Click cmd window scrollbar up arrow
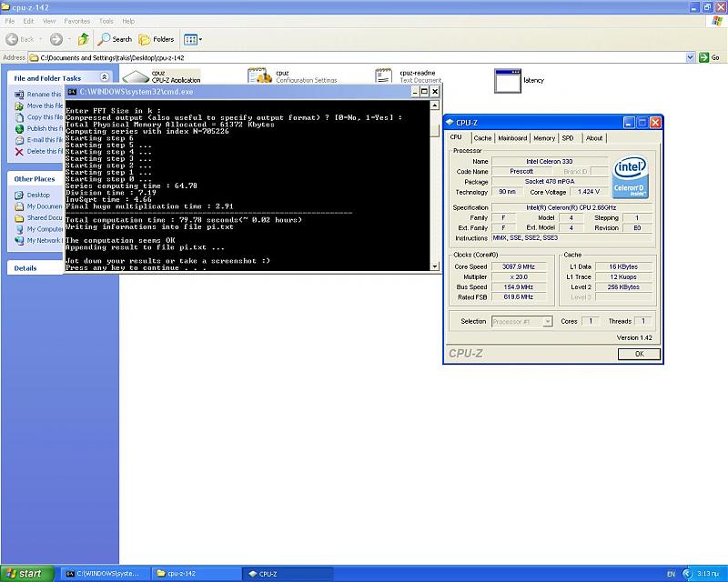 [435, 105]
